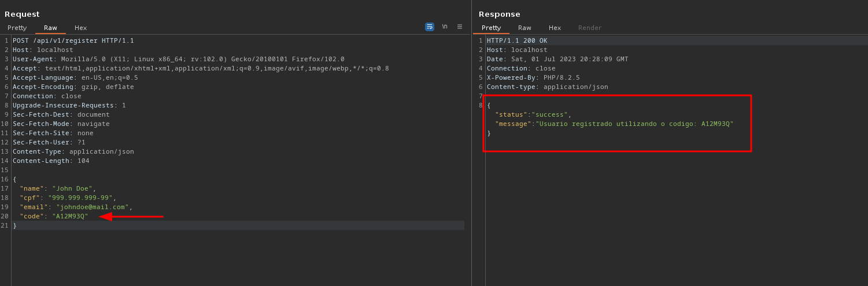Toggle word wrap in Request panel
Image resolution: width=868 pixels, height=286 pixels.
(x=429, y=27)
